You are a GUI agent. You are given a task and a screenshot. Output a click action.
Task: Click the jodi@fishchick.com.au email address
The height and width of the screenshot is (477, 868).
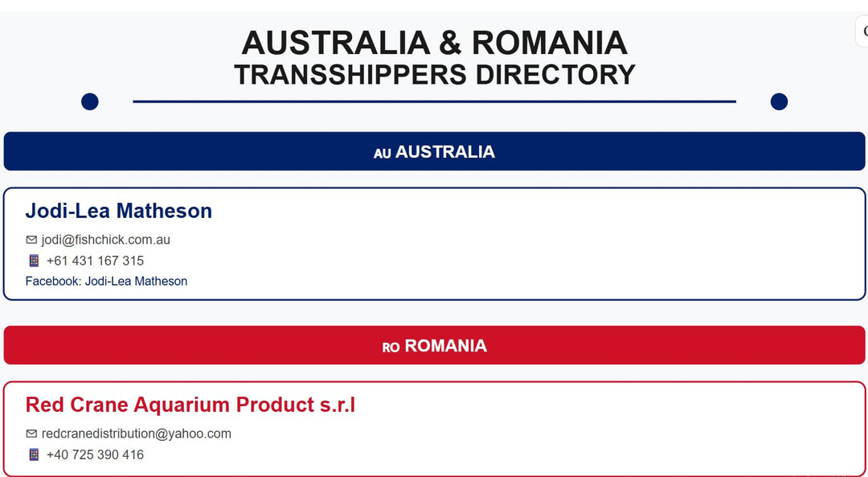click(x=106, y=240)
